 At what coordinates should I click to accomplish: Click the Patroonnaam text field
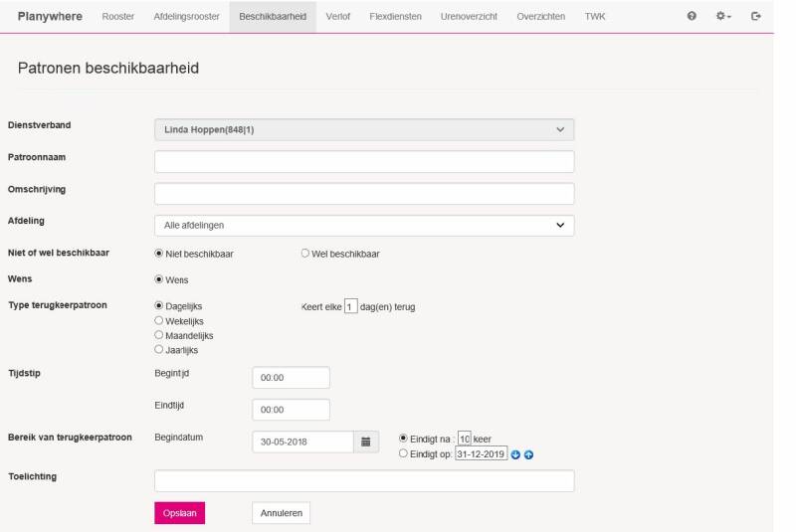364,162
